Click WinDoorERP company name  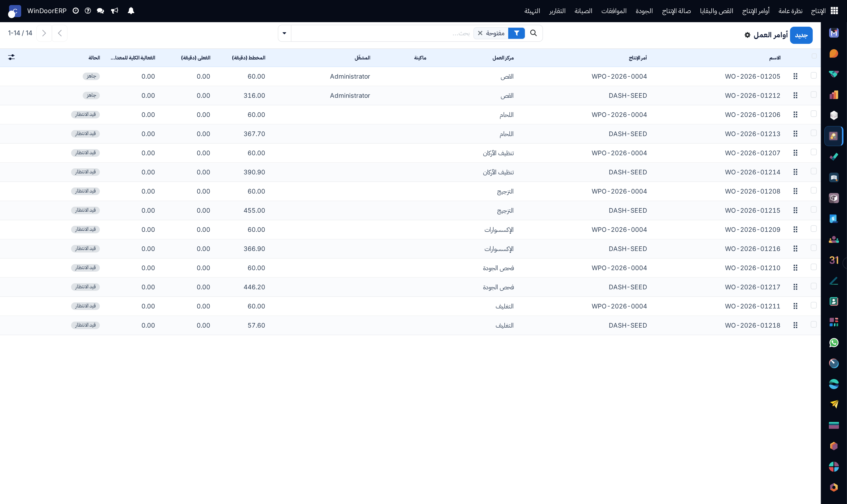(x=47, y=11)
